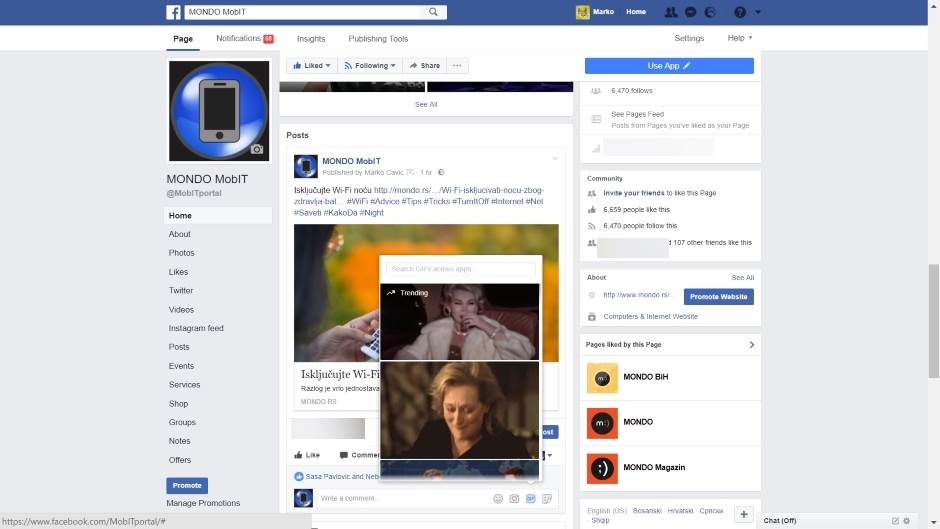Open Publishing Tools tab
This screenshot has height=529, width=940.
(378, 38)
